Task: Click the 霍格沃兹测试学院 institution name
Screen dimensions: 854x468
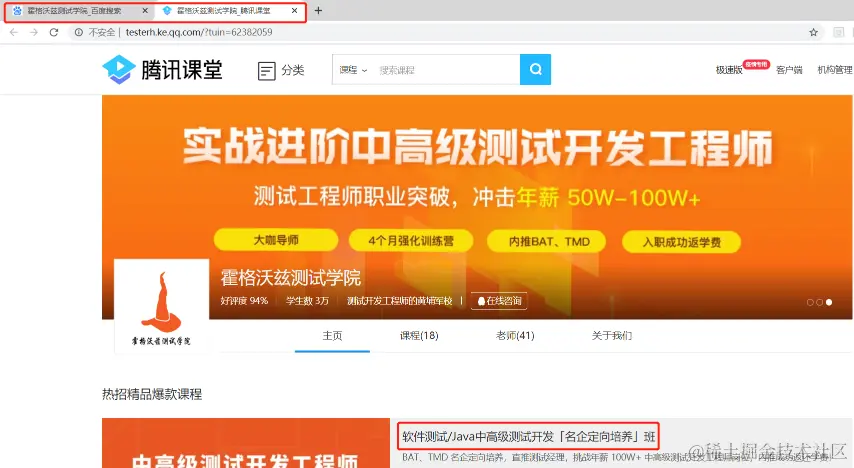Action: click(x=290, y=278)
